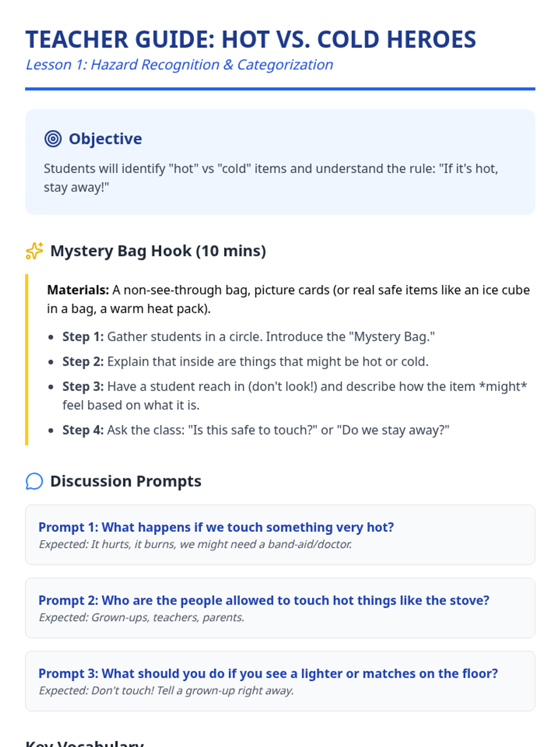Select the Step 4 bullet item
The width and height of the screenshot is (560, 747).
pyautogui.click(x=255, y=430)
